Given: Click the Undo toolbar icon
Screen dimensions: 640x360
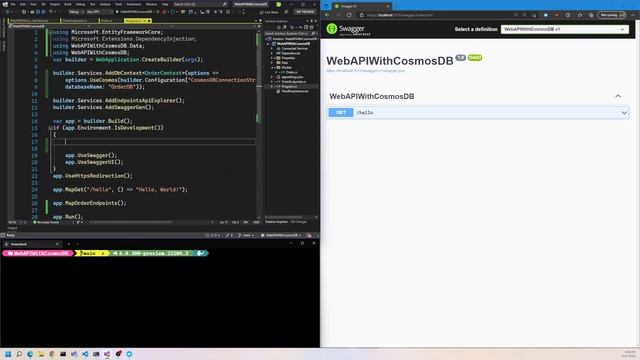Looking at the screenshot, I should [51, 12].
